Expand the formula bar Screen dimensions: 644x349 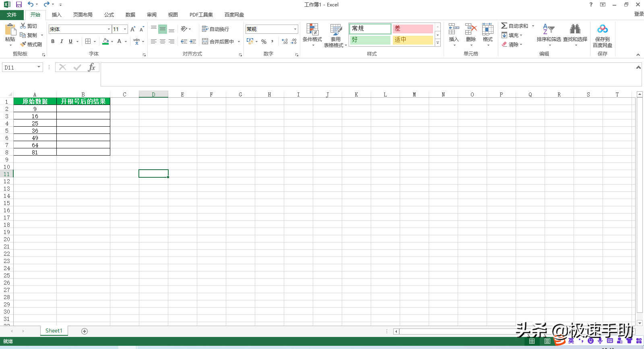(638, 67)
